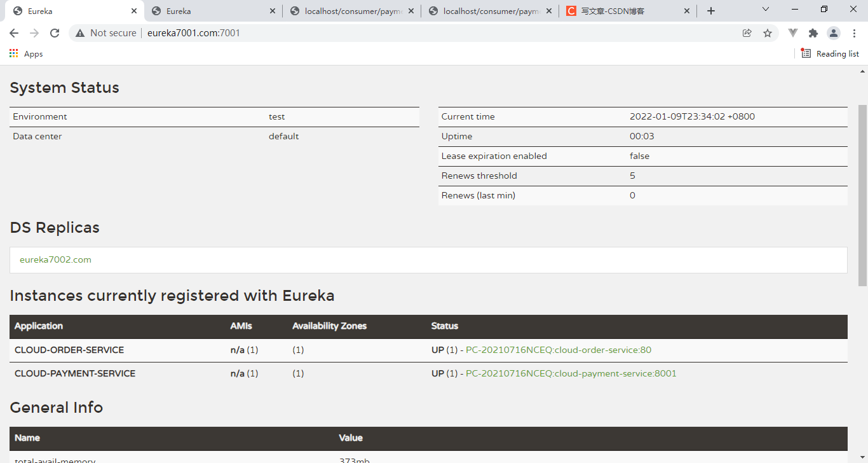Open the Chrome profile avatar

point(834,33)
